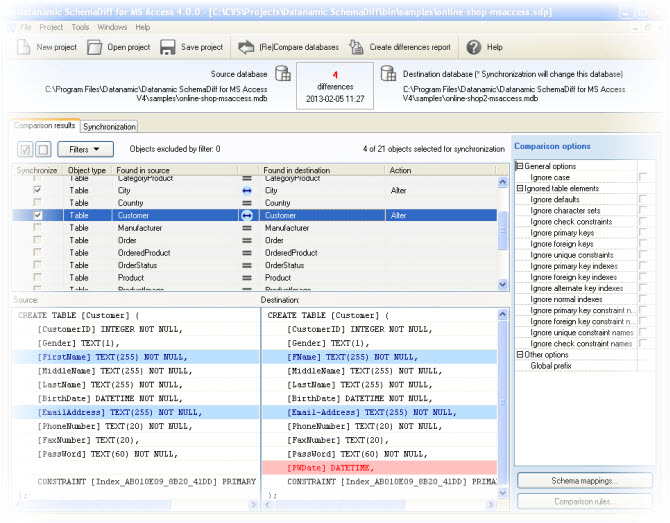The width and height of the screenshot is (670, 523).
Task: Click the equal sign icon in Country row
Action: coord(247,203)
